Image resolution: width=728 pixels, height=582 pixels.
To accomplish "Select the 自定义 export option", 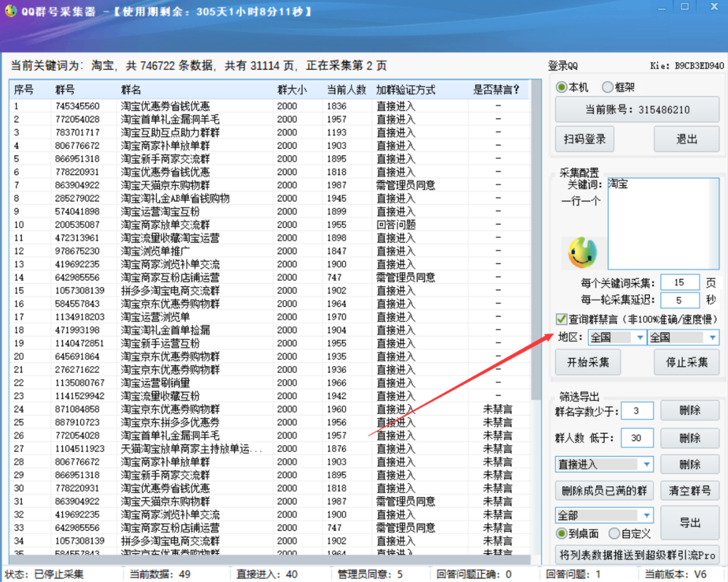I will tap(614, 534).
